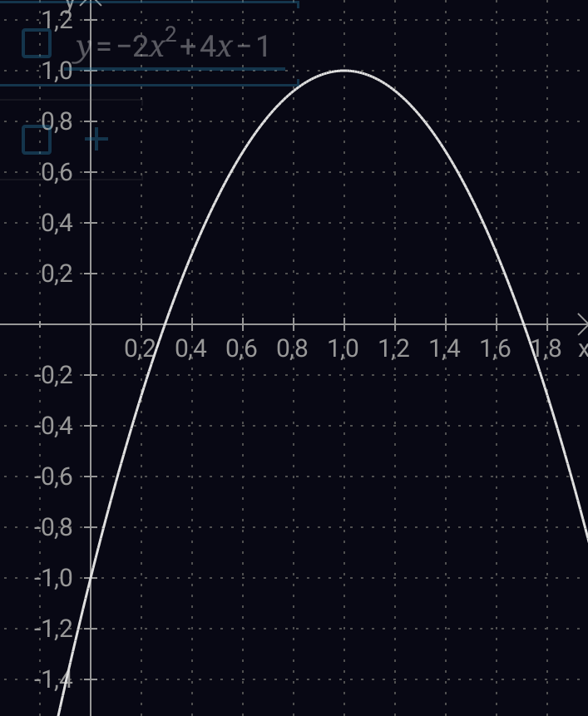588x716 pixels.
Task: Click the 1,4 label on x-axis
Action: (445, 348)
